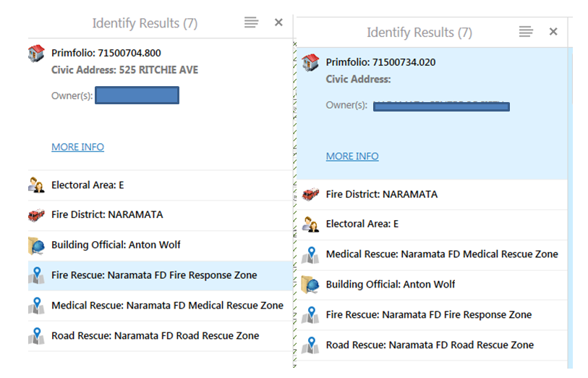Open MORE INFO link for Primfolio 71500734.020
Viewport: 588px width, 378px height.
(x=352, y=156)
